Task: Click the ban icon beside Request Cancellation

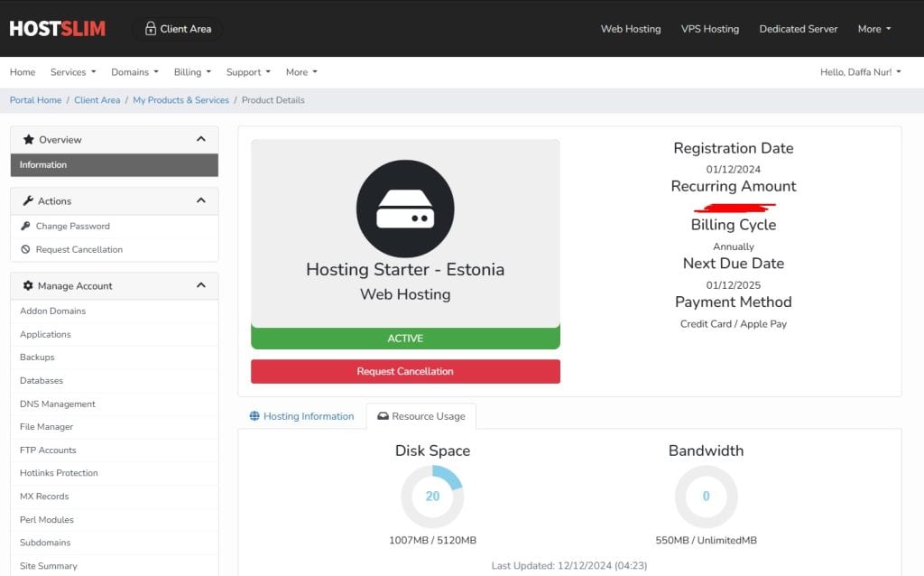Action: (25, 249)
